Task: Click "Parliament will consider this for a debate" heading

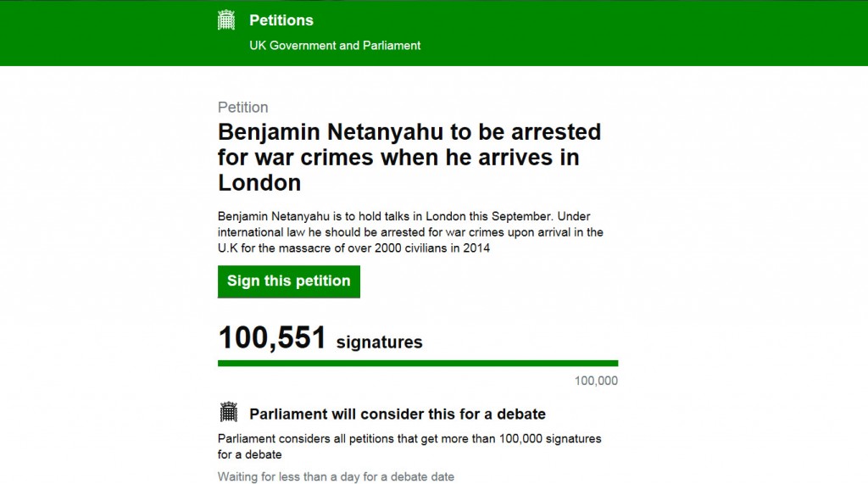Action: click(x=398, y=414)
